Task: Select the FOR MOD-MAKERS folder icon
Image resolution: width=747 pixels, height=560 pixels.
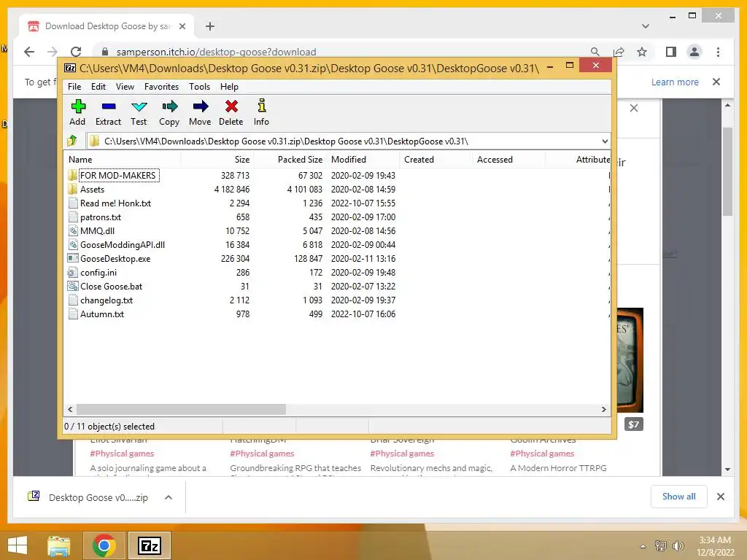Action: [x=72, y=175]
